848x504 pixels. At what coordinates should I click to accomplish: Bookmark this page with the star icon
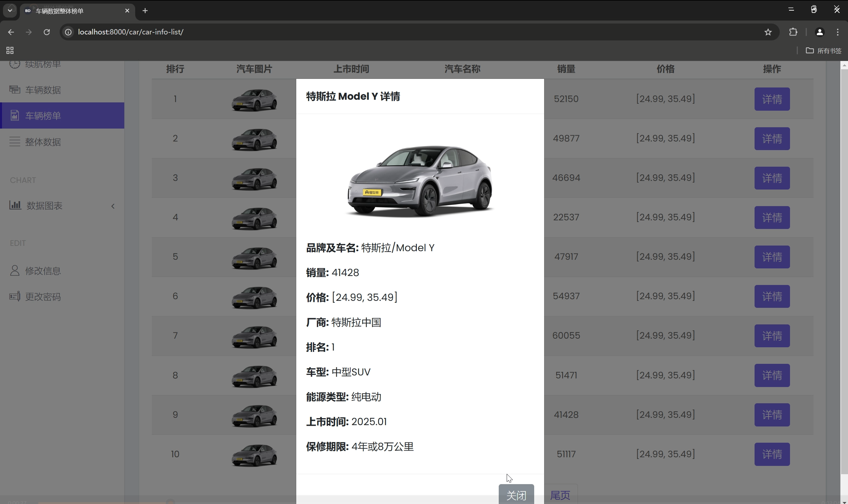pos(768,32)
